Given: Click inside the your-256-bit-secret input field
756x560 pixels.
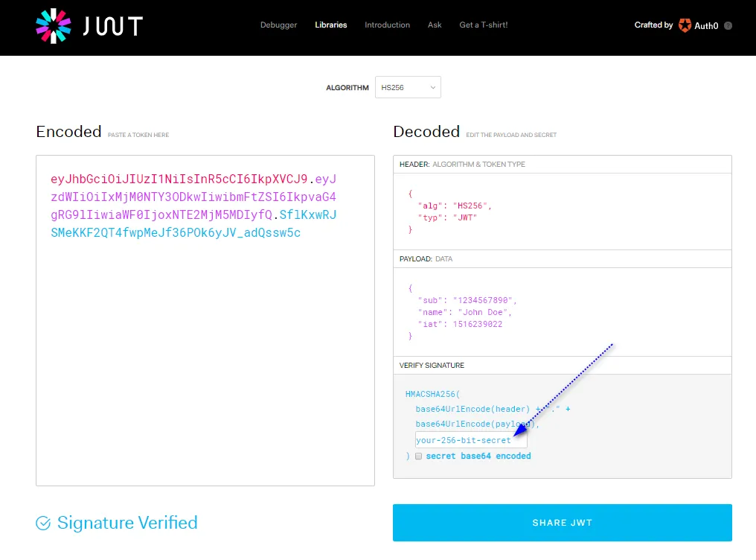Looking at the screenshot, I should [x=471, y=440].
